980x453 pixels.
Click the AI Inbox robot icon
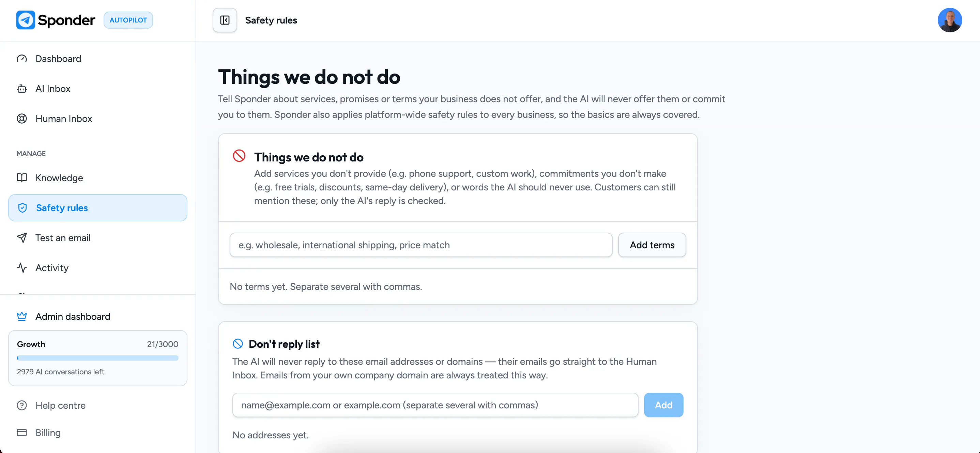coord(22,89)
